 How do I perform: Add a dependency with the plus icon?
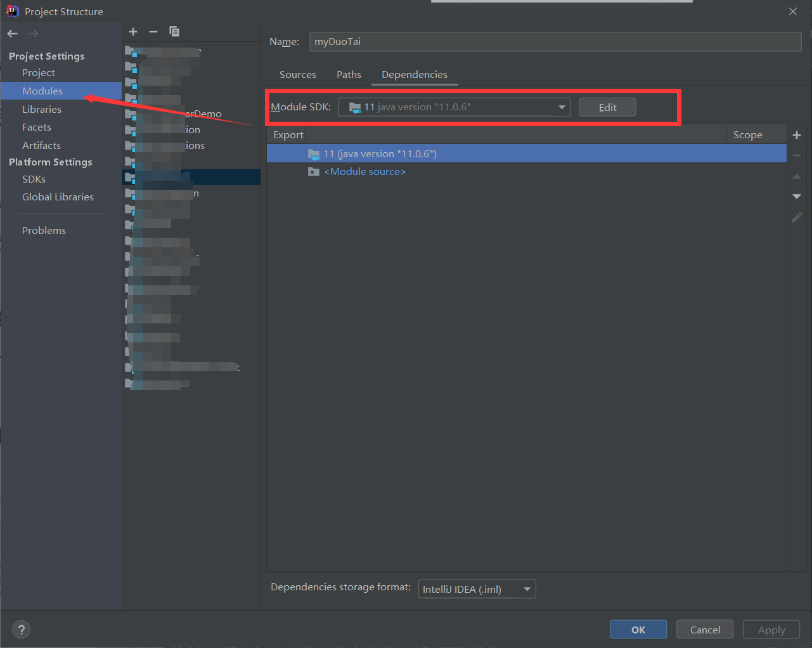click(797, 135)
